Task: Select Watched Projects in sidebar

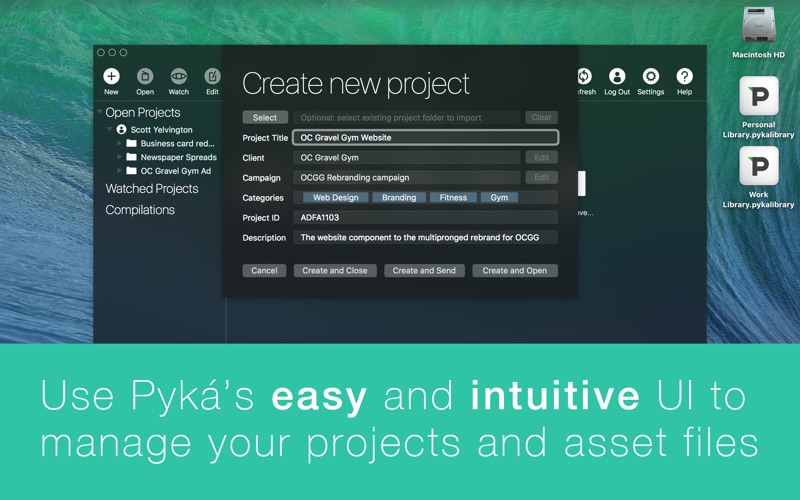Action: click(152, 189)
